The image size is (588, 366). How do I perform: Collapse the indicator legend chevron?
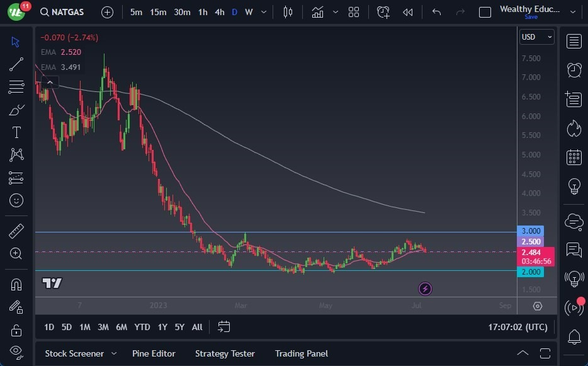pos(50,82)
